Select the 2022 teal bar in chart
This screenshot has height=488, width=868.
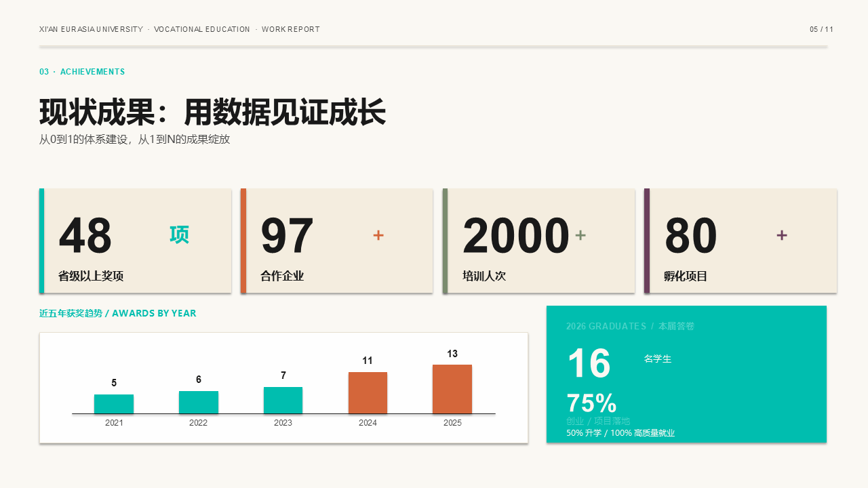click(x=199, y=402)
